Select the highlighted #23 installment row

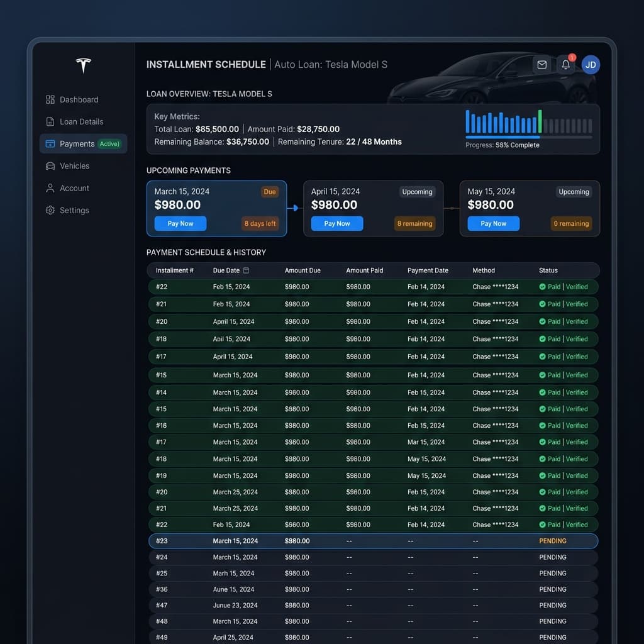click(x=373, y=541)
